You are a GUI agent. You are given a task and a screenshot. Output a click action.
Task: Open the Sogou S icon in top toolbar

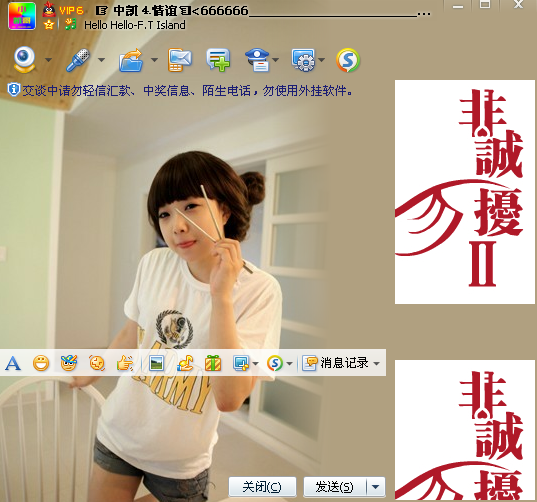click(x=348, y=60)
